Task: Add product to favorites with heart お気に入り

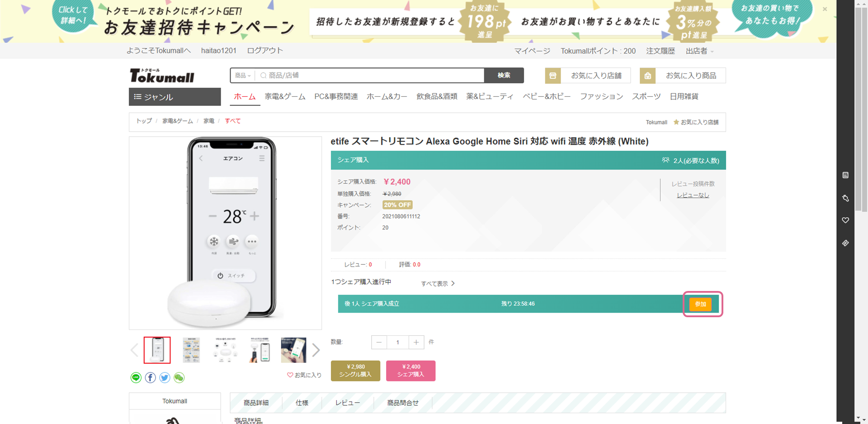Action: tap(304, 375)
